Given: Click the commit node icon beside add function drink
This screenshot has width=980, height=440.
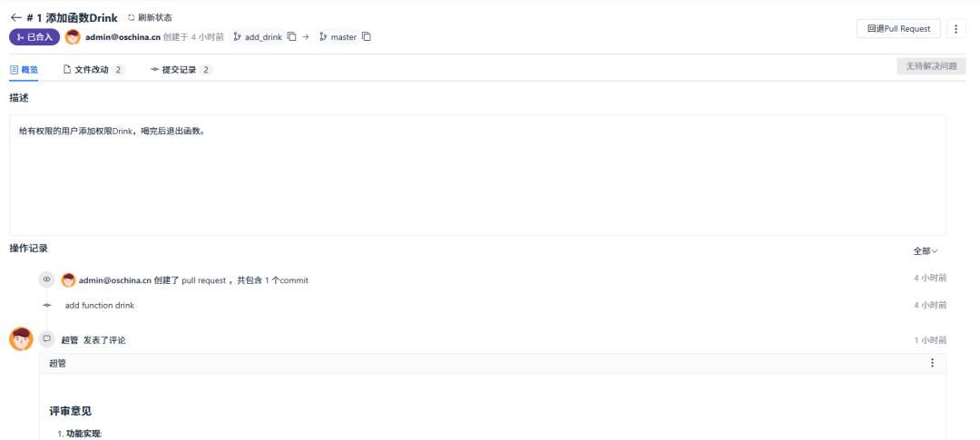Looking at the screenshot, I should [47, 306].
